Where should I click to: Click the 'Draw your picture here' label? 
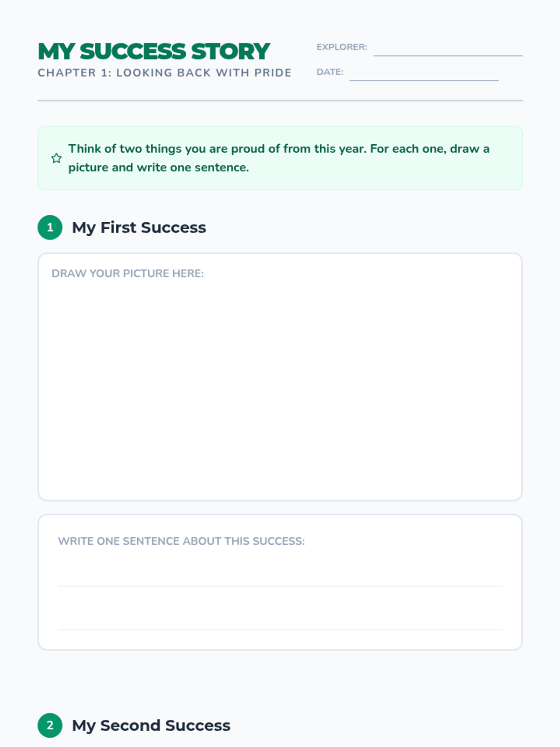(127, 274)
